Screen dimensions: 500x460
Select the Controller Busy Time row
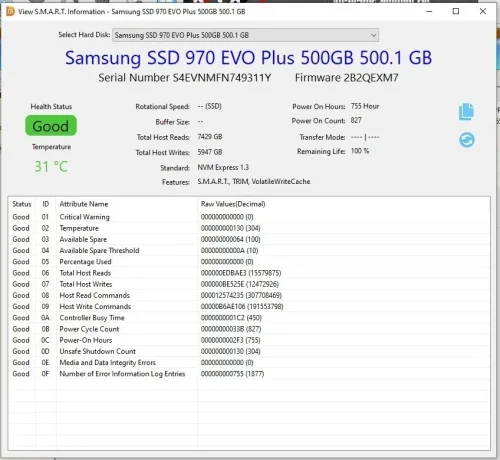(249, 318)
